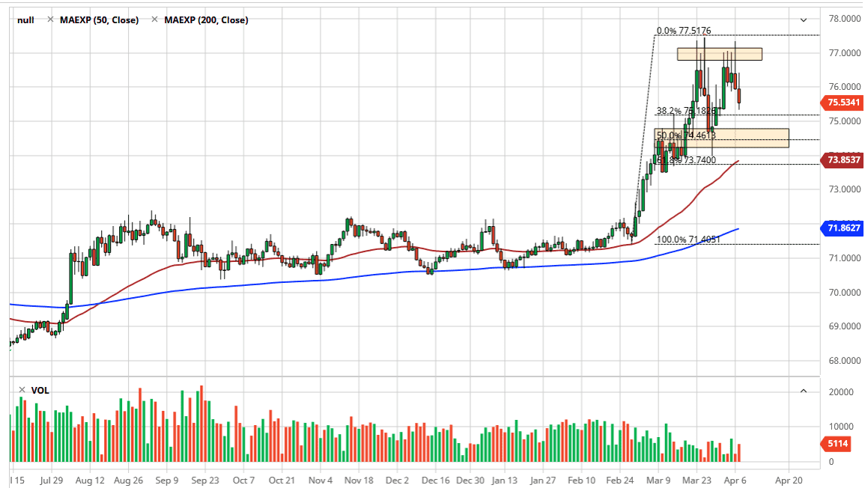Expand the VOL panel using its chevron
Viewport: 868px width, 488px height.
[804, 389]
